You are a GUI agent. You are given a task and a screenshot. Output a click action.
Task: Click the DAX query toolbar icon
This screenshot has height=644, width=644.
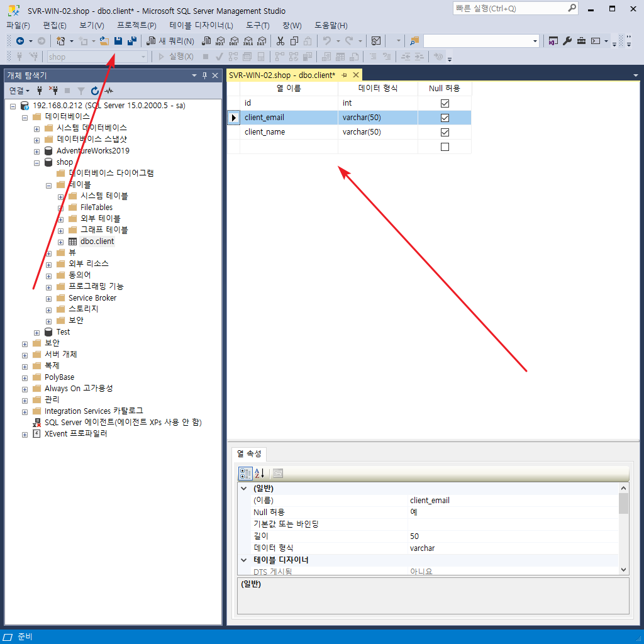point(262,41)
